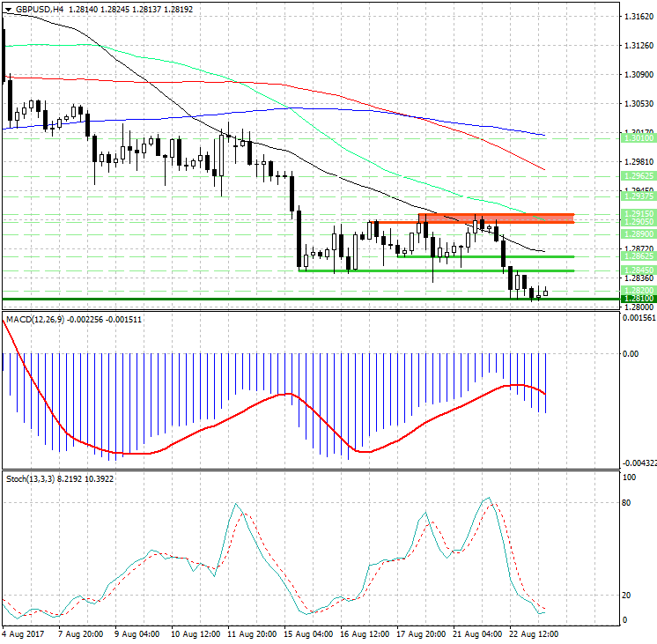Image resolution: width=657 pixels, height=644 pixels.
Task: Click the 1.28625 price level tag
Action: coord(638,256)
